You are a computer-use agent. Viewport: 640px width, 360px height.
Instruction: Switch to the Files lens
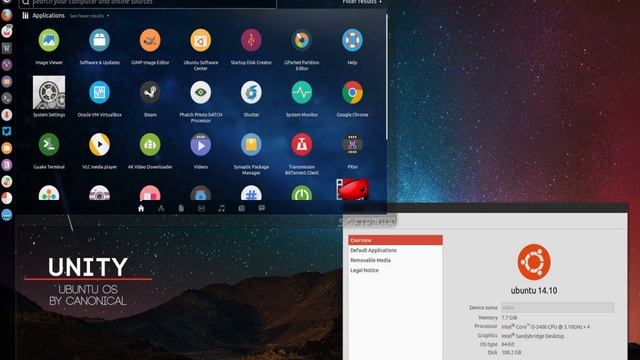tap(181, 208)
